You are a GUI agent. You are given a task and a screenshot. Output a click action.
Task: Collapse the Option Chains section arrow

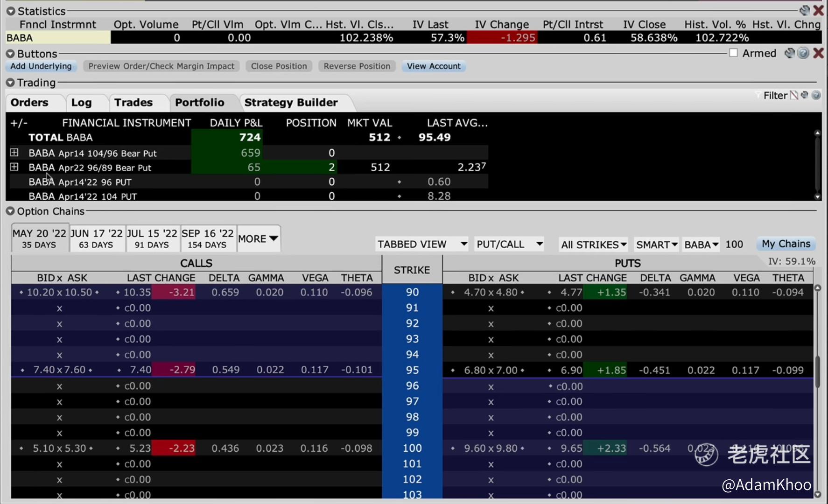10,211
